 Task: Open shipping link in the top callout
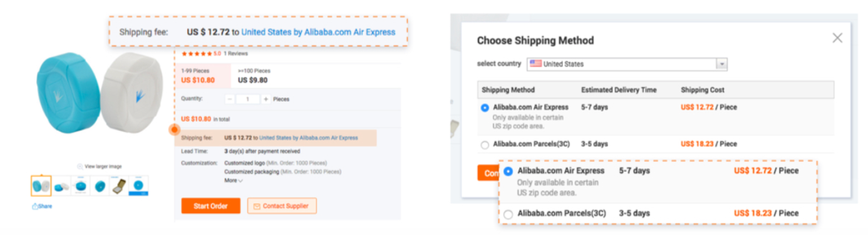(318, 31)
